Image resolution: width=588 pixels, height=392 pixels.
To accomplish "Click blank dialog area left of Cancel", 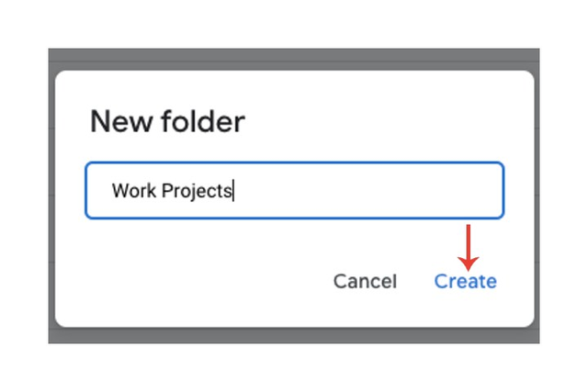I will pyautogui.click(x=195, y=281).
